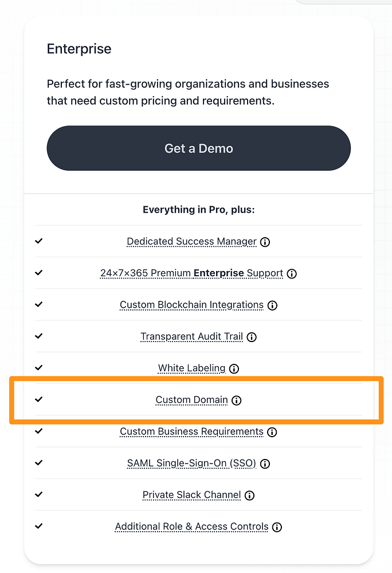The width and height of the screenshot is (392, 573).
Task: Click the Get a Demo button
Action: (198, 148)
